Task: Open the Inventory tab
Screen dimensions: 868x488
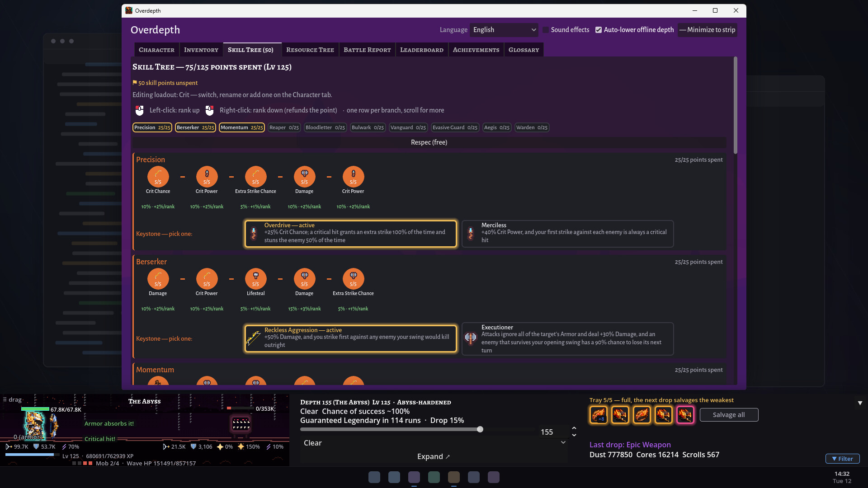Action: coord(201,50)
